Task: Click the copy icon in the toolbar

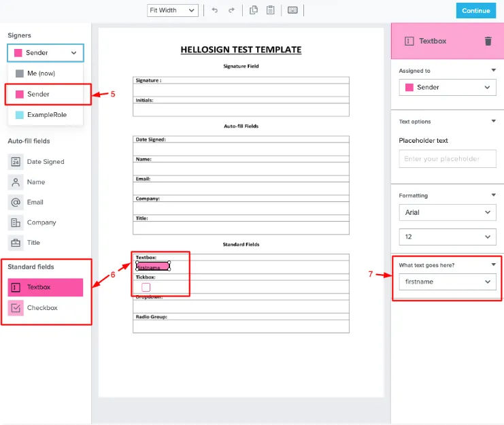Action: pyautogui.click(x=254, y=10)
